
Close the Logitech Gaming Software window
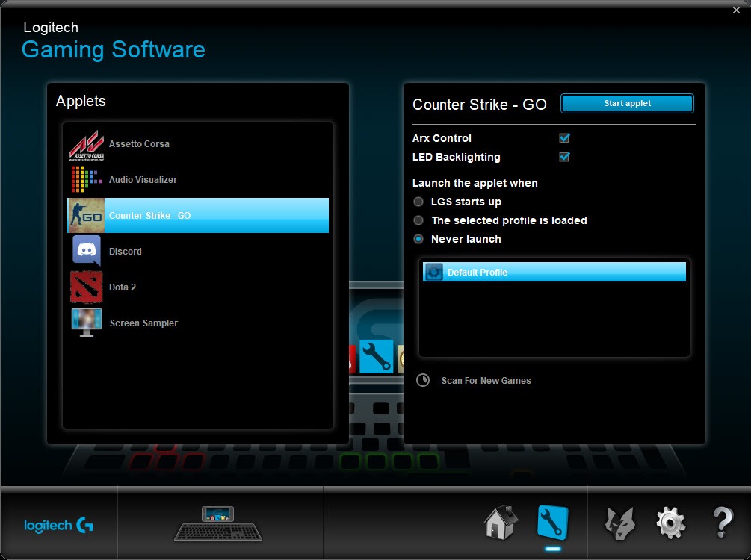[x=736, y=10]
